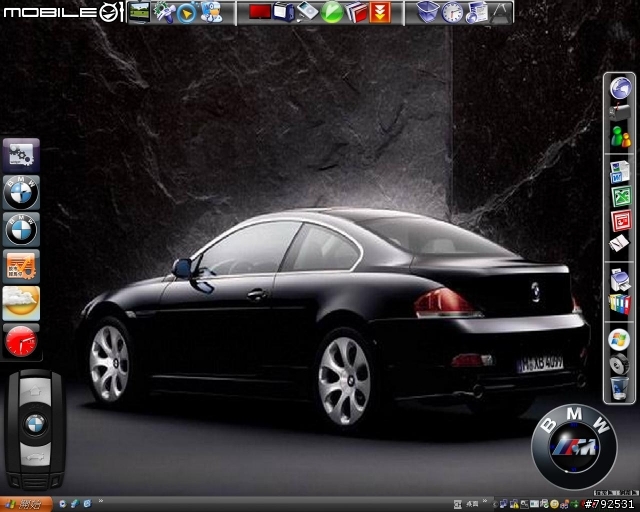The image size is (640, 512).
Task: Launch the green gear tool icon
Action: click(164, 12)
